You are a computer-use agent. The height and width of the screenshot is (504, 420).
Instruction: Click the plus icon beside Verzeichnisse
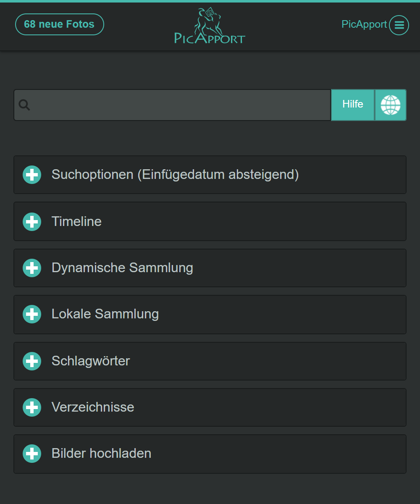coord(32,407)
